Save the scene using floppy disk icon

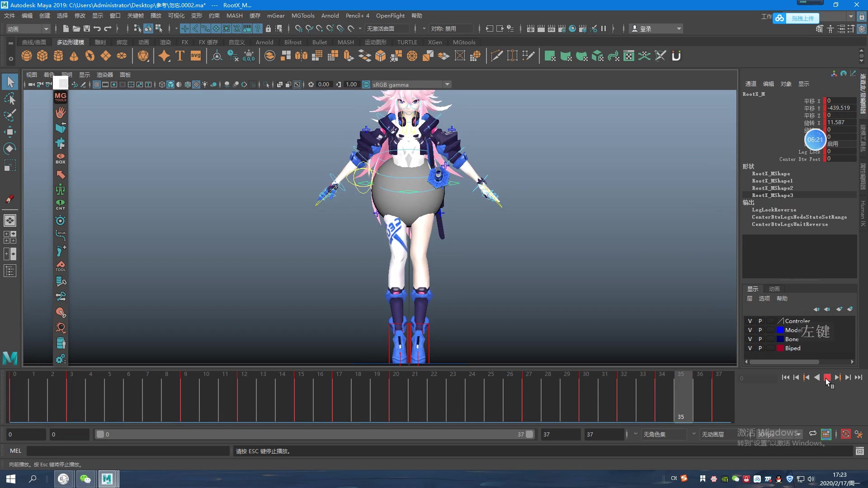point(87,28)
